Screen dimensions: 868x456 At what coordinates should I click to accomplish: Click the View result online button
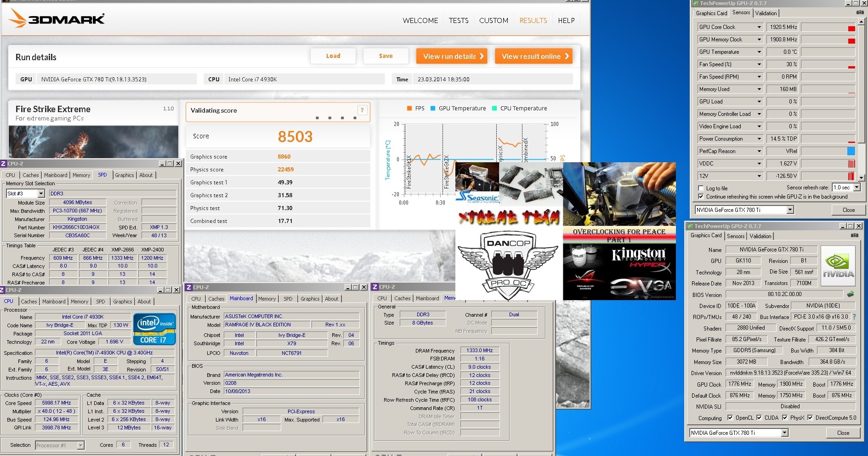coord(533,56)
